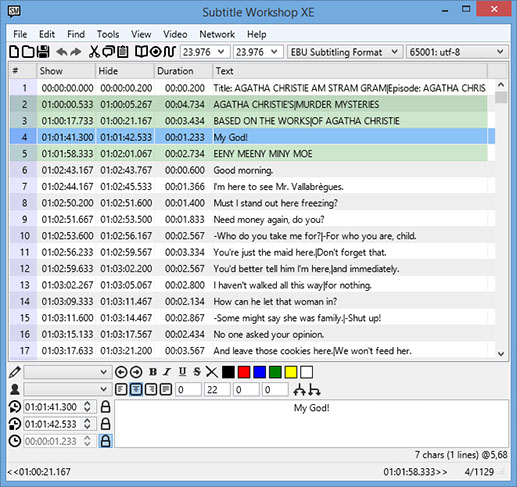Open the input FPS 23.976 dropdown
This screenshot has height=487, width=517.
coord(221,52)
